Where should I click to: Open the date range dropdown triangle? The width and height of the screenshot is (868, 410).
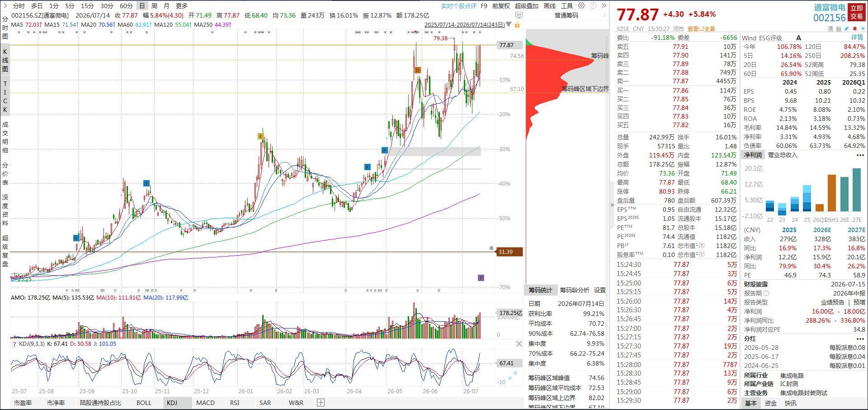[x=509, y=24]
